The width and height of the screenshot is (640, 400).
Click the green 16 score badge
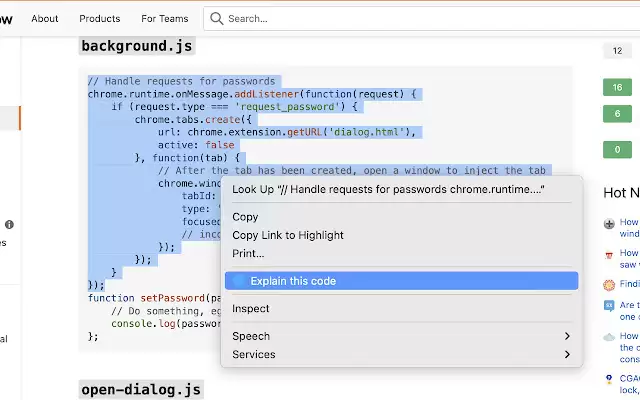(617, 87)
